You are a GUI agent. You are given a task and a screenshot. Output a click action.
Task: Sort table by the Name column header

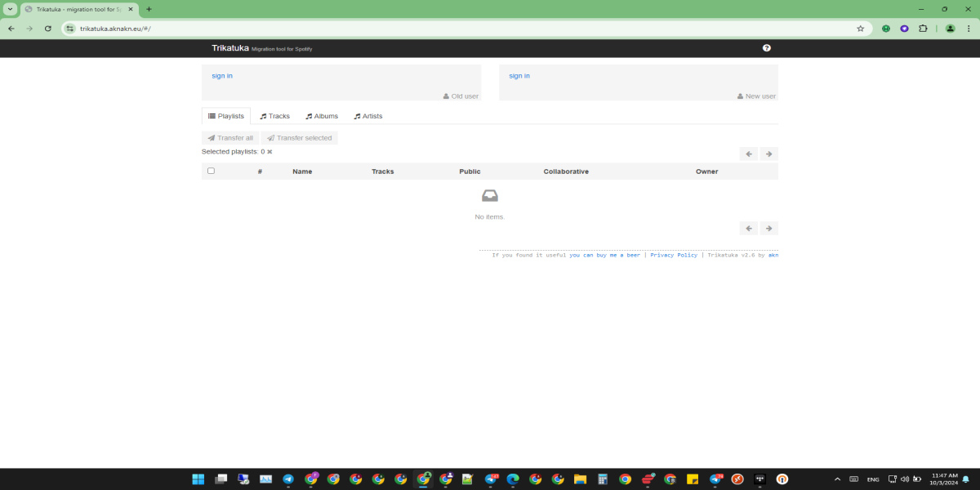pos(302,171)
